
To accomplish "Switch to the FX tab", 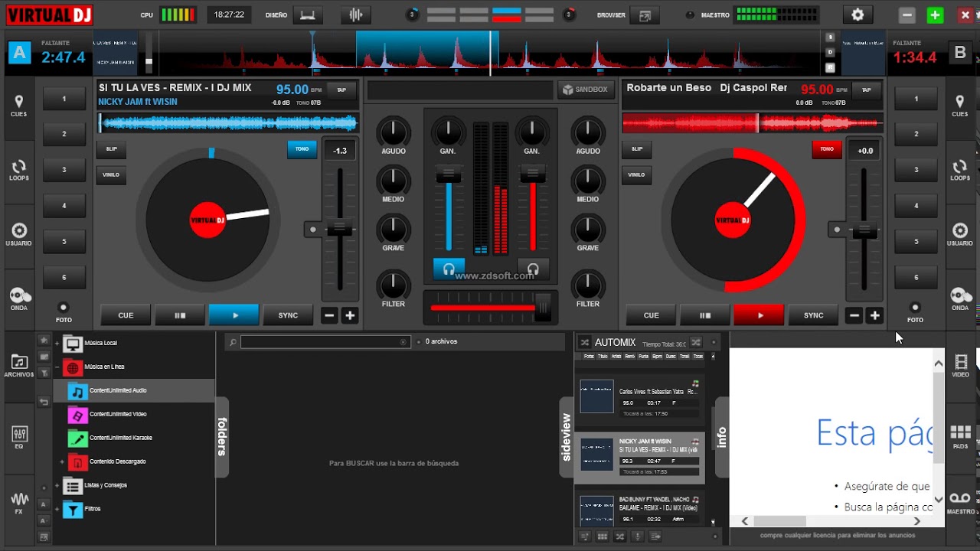I will [18, 503].
